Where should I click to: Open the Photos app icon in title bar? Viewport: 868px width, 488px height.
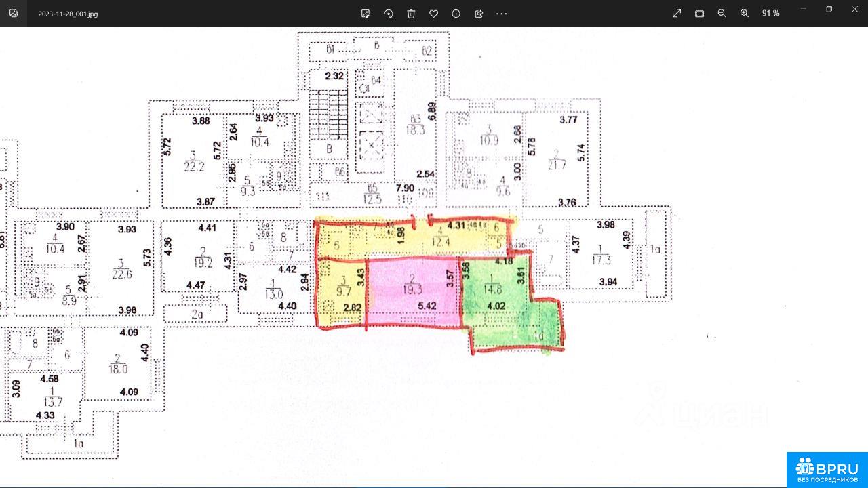tap(14, 14)
